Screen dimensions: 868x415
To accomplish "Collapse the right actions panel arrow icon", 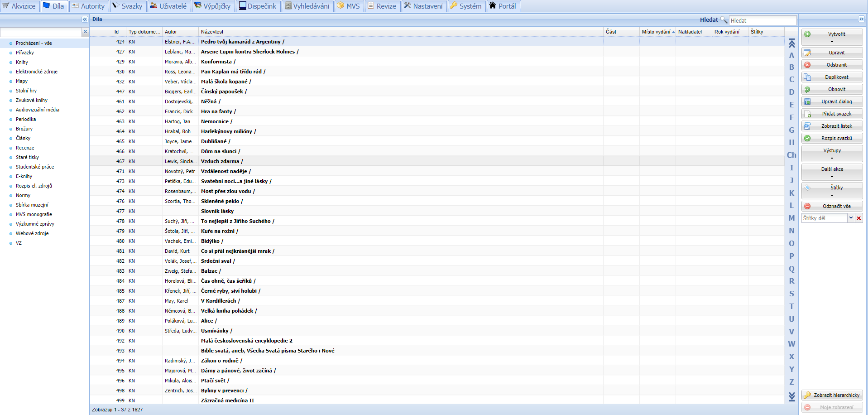I will [x=861, y=19].
